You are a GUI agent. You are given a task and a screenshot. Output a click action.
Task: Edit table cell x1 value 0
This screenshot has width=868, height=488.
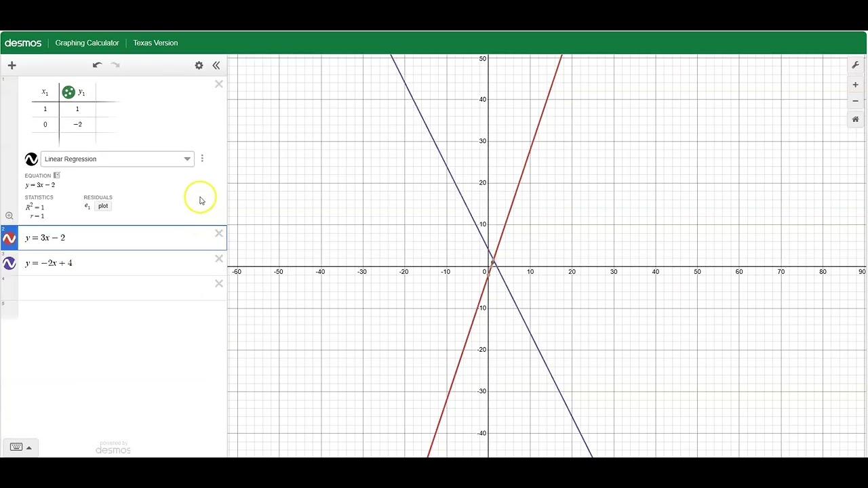coord(45,125)
